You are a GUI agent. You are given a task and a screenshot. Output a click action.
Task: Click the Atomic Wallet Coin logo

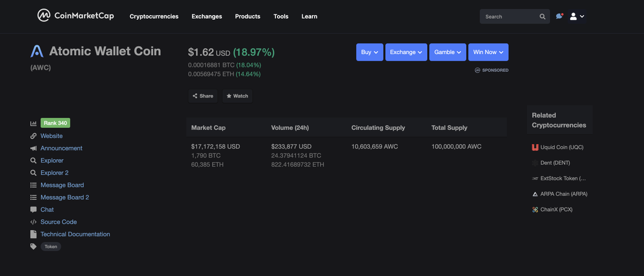[36, 51]
